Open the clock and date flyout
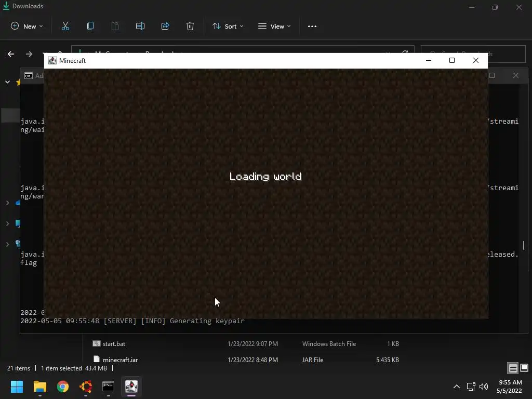 coord(510,387)
